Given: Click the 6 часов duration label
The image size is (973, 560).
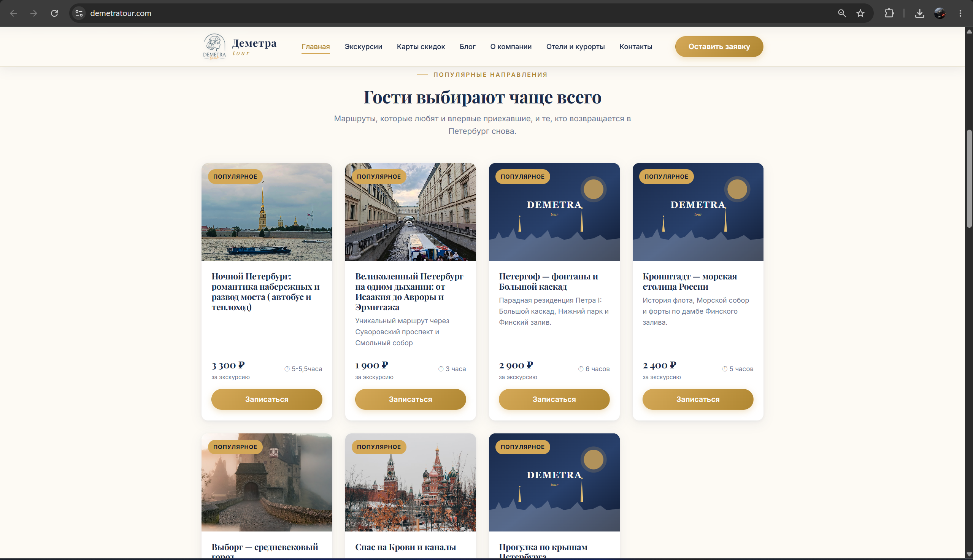Looking at the screenshot, I should 594,369.
